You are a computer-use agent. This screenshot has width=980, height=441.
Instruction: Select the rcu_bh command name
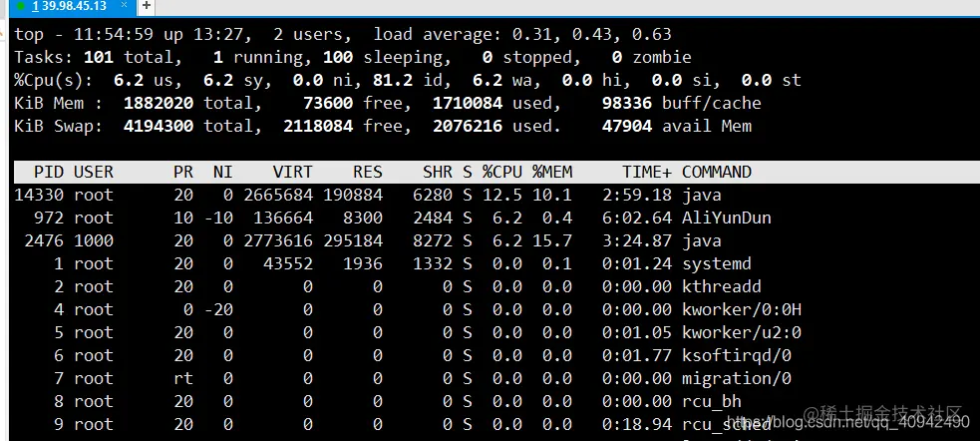[711, 402]
